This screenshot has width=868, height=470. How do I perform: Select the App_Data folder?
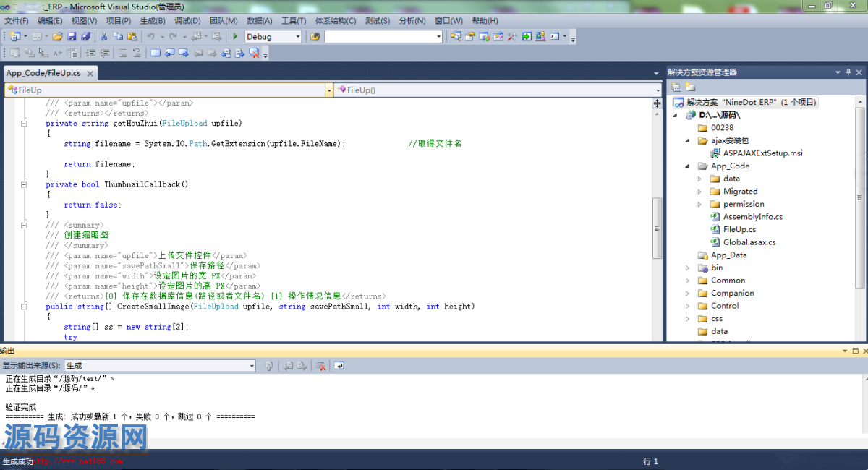[x=728, y=255]
